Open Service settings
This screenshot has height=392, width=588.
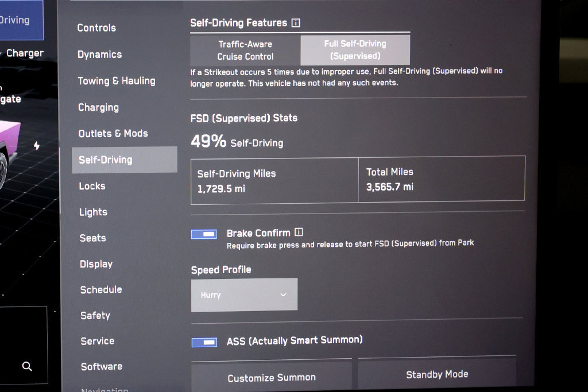pyautogui.click(x=97, y=341)
